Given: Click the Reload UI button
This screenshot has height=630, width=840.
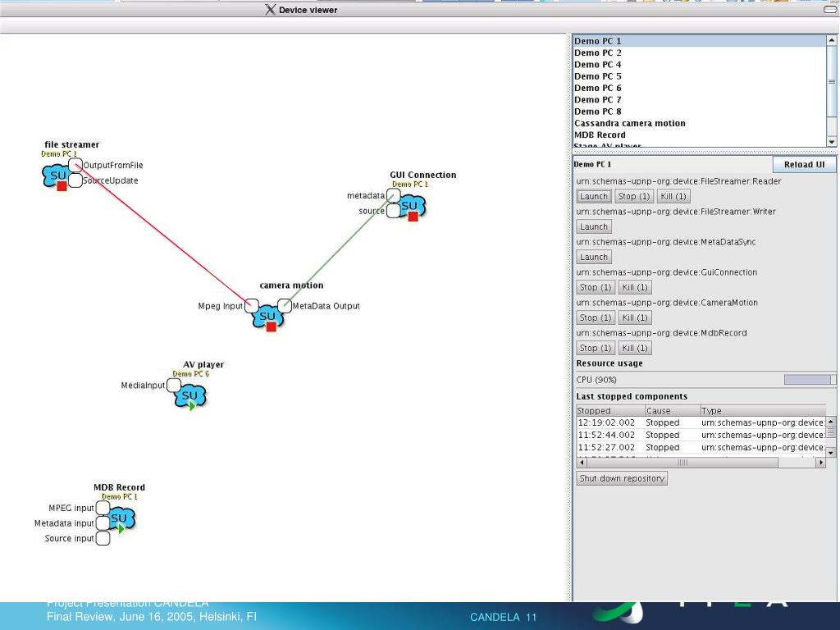Looking at the screenshot, I should tap(804, 164).
